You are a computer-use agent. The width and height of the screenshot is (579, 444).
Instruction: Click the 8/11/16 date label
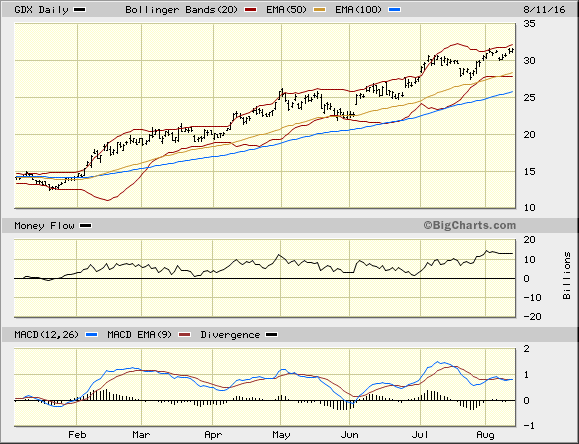544,10
